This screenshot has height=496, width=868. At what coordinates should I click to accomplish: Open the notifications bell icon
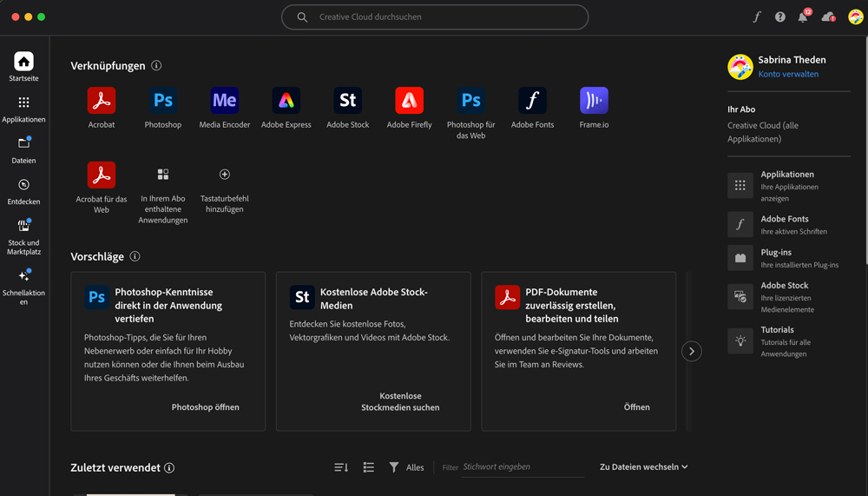[803, 17]
